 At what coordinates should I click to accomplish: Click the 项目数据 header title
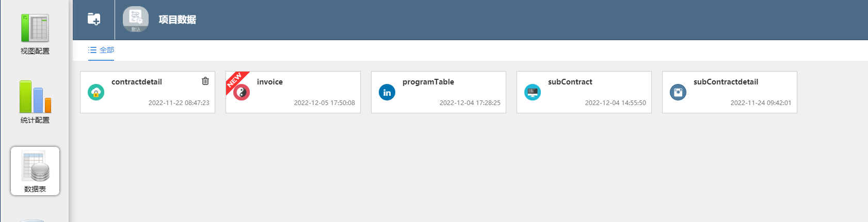177,20
